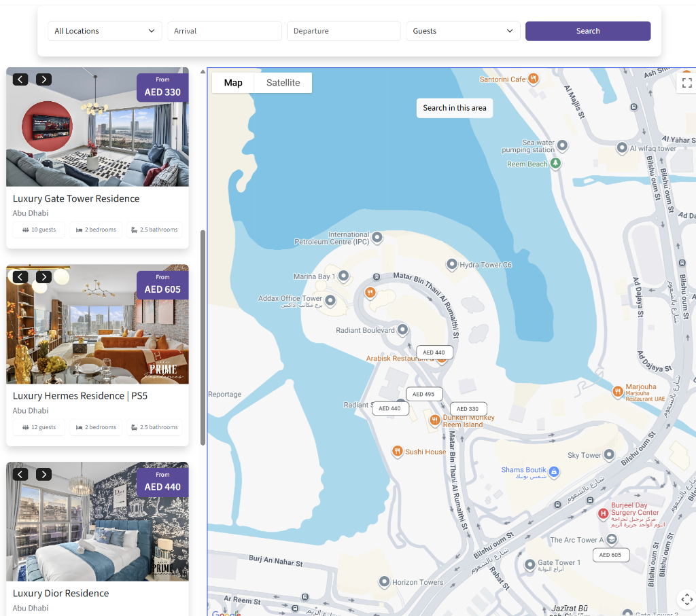The image size is (696, 616).
Task: Show previous photo of Luxury Dior Residence
Action: (x=20, y=475)
